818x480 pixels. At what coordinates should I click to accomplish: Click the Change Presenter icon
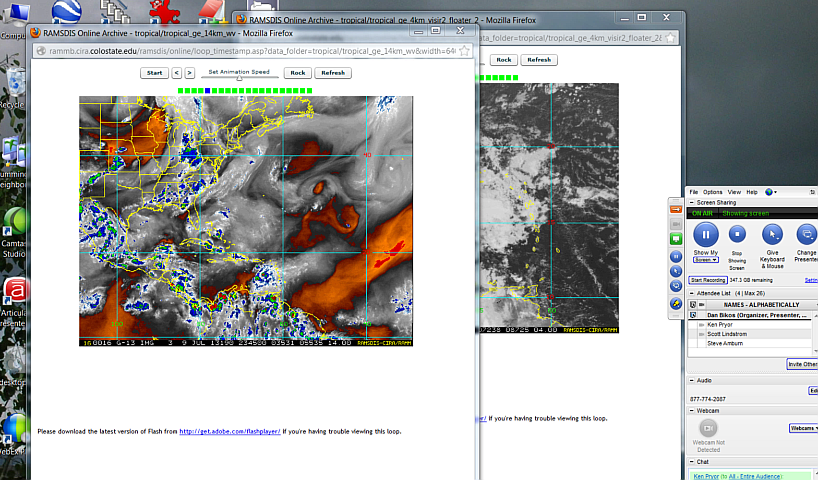pos(806,235)
